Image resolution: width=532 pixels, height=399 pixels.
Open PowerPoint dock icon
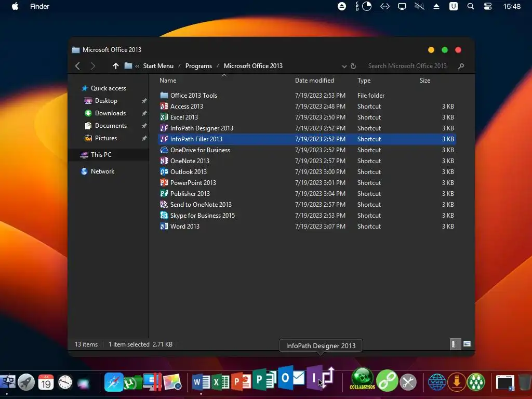(241, 382)
